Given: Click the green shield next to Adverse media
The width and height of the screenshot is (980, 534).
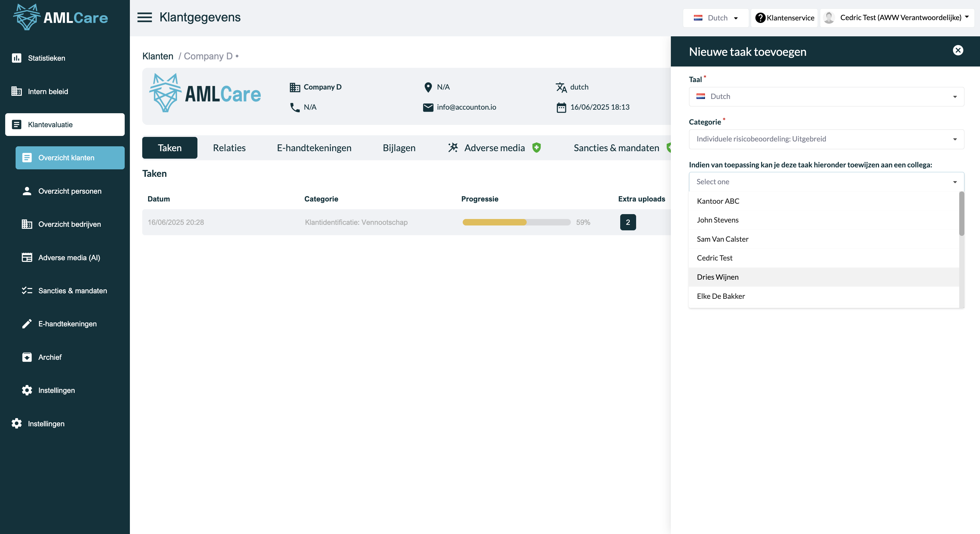Looking at the screenshot, I should point(536,148).
